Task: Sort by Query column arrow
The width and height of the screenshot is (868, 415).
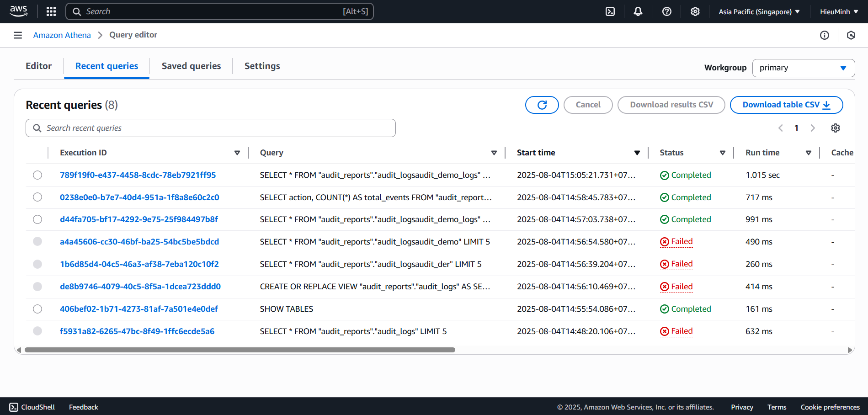Action: tap(494, 153)
